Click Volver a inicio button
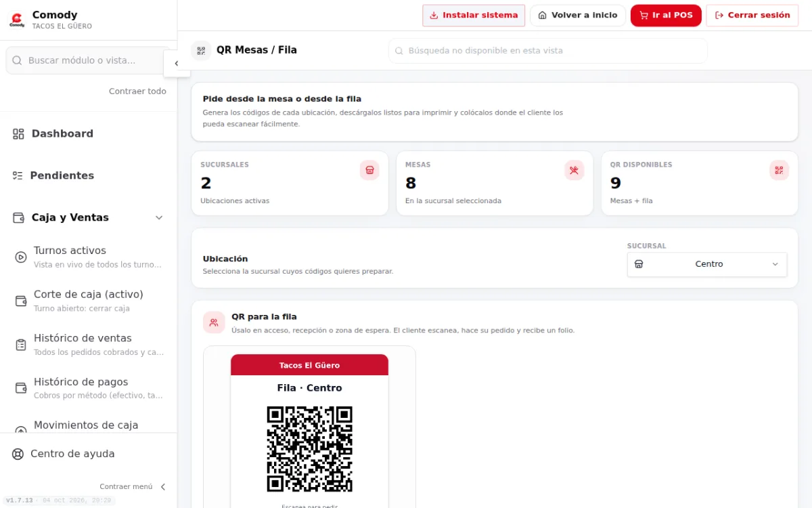The height and width of the screenshot is (508, 812). pyautogui.click(x=578, y=16)
